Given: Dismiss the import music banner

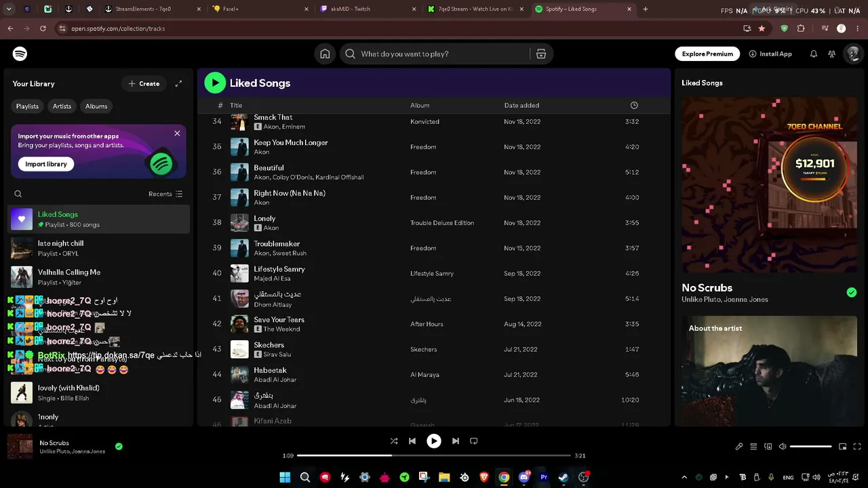Looking at the screenshot, I should point(177,134).
